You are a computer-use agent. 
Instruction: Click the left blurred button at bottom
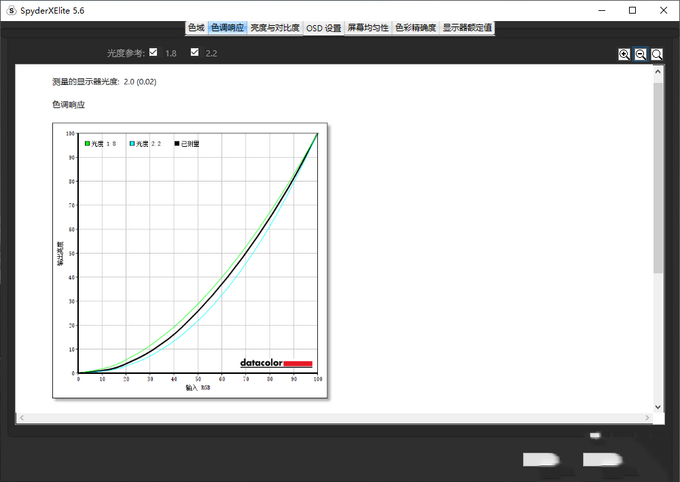point(541,460)
